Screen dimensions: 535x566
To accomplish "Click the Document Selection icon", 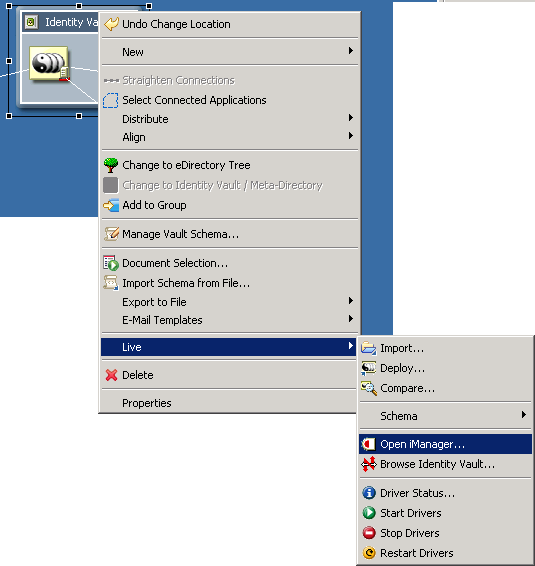I will click(111, 263).
